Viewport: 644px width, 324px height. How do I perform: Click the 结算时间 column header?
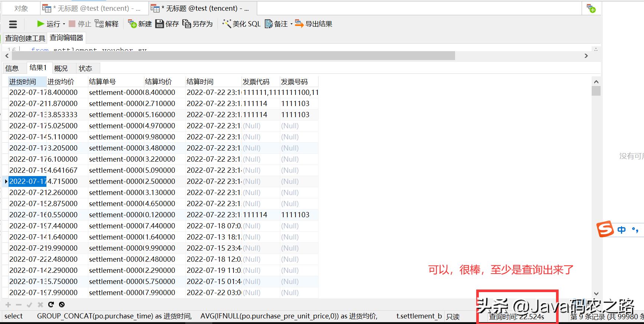pos(213,82)
